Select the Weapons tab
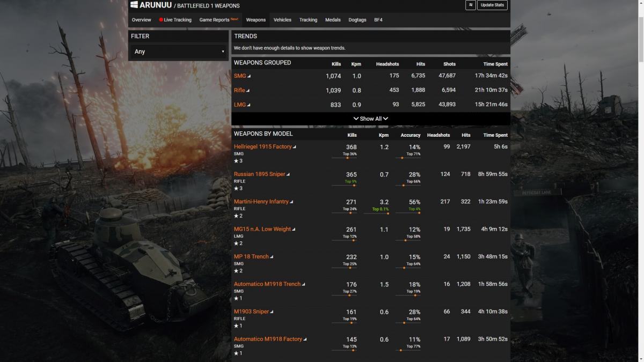 pyautogui.click(x=256, y=20)
